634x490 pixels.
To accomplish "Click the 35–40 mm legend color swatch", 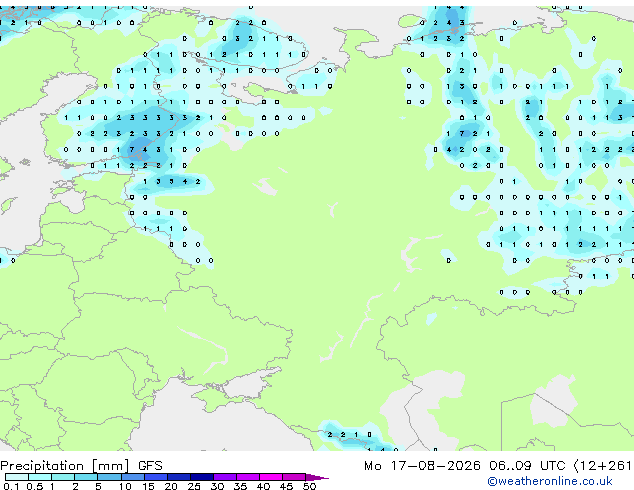I will click(x=248, y=477).
